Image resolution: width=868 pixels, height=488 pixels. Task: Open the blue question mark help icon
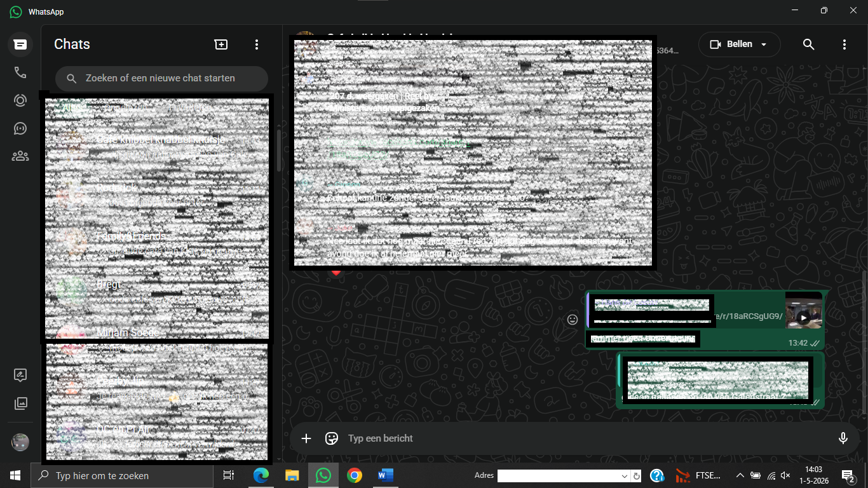click(657, 475)
